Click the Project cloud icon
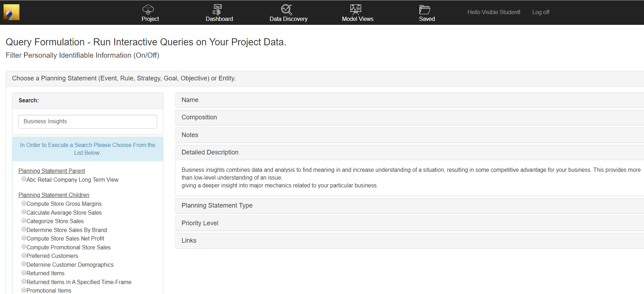The height and width of the screenshot is (294, 644). (x=148, y=9)
